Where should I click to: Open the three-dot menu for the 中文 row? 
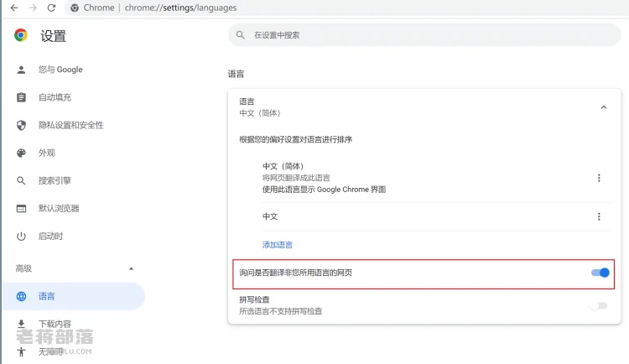click(x=599, y=216)
